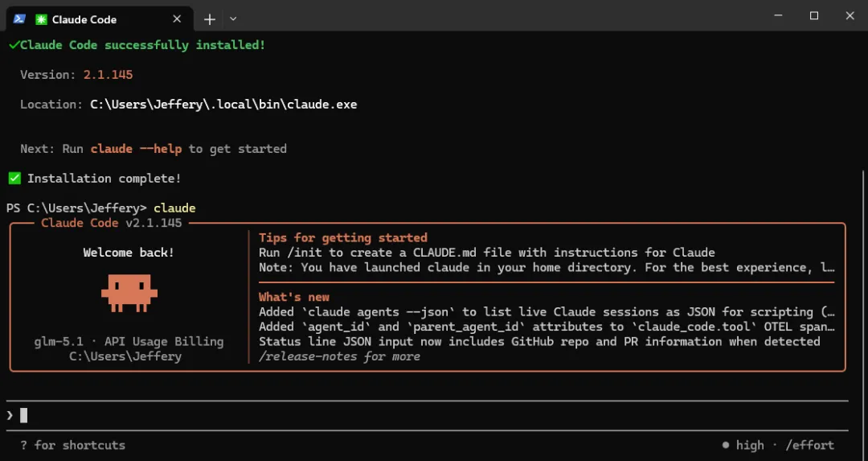Maximize the terminal window
The image size is (868, 461).
tap(813, 16)
